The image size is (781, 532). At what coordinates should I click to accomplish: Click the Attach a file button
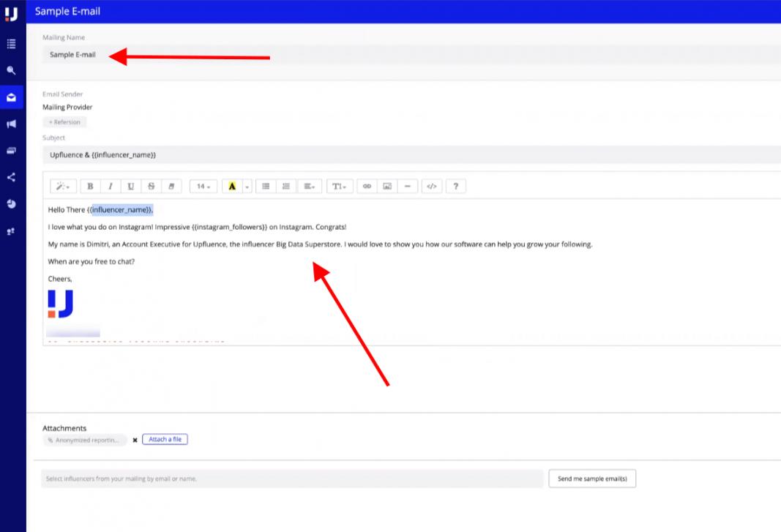[x=165, y=439]
